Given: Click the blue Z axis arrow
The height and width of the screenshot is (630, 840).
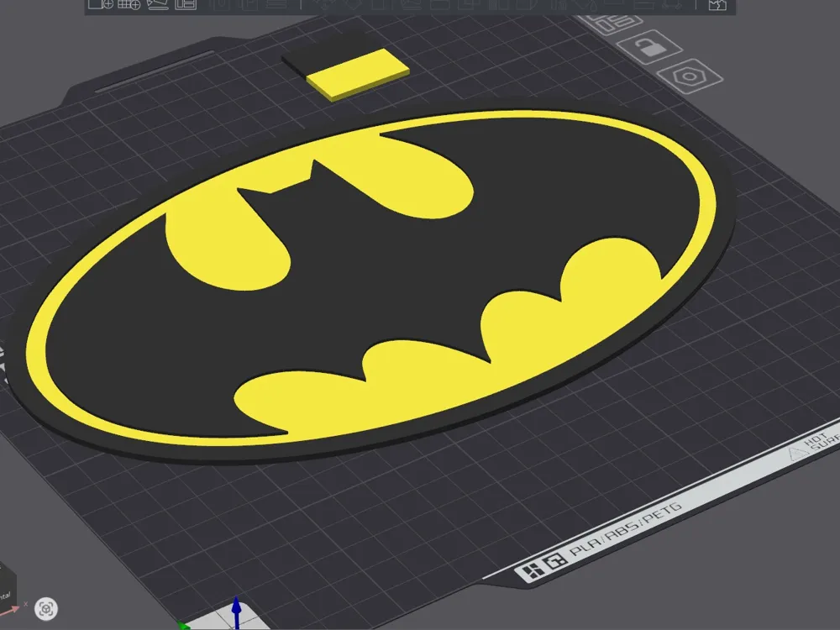Looking at the screenshot, I should 236,612.
